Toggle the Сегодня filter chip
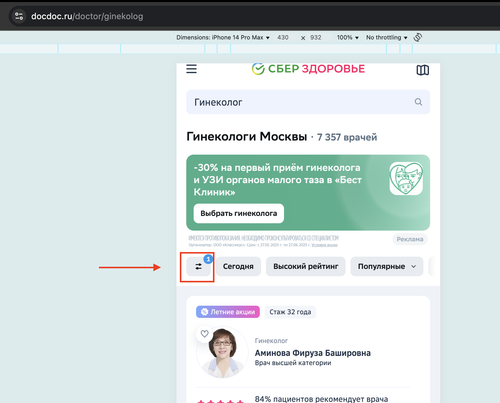Image resolution: width=500 pixels, height=403 pixels. [238, 266]
